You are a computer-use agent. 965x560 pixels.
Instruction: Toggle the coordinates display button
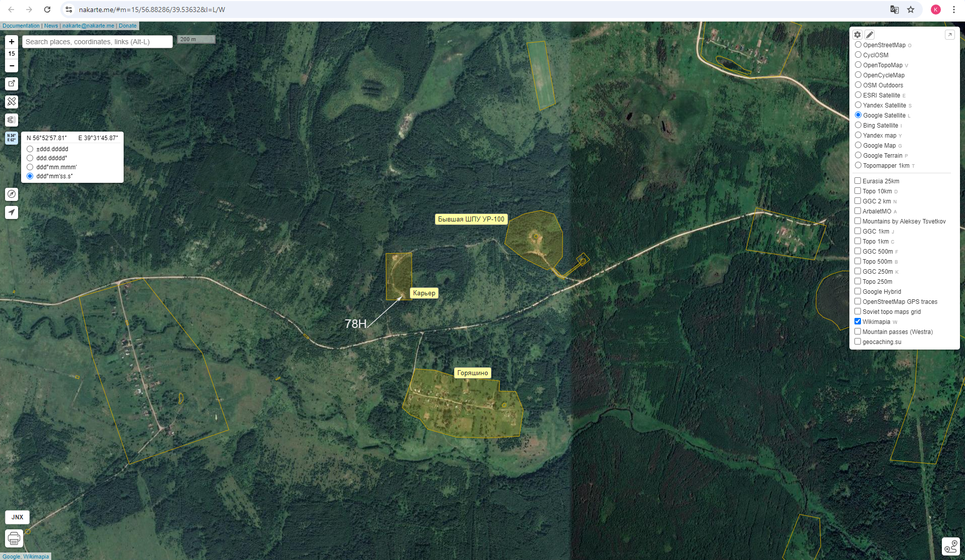tap(12, 138)
